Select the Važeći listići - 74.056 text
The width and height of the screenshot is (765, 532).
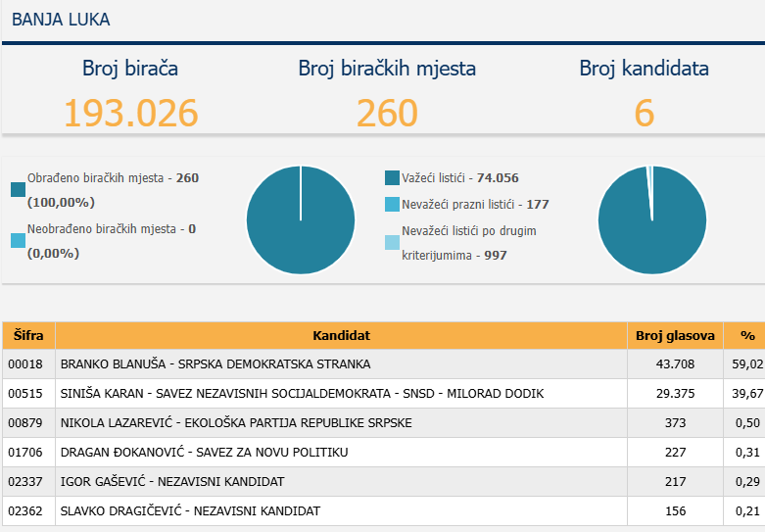[x=460, y=178]
